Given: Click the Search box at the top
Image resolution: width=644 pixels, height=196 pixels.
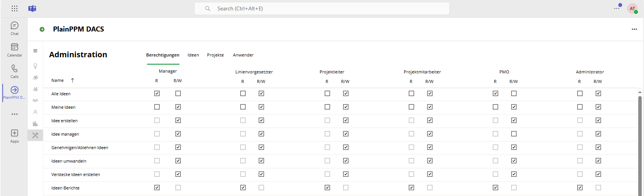Looking at the screenshot, I should (322, 8).
